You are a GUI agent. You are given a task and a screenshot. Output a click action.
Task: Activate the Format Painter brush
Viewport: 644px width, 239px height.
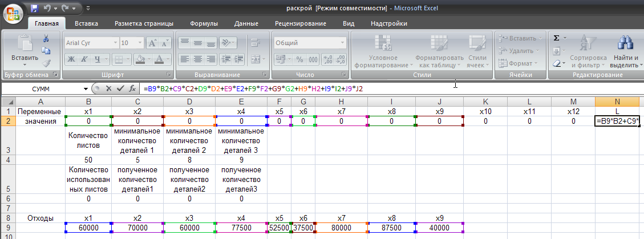(46, 63)
